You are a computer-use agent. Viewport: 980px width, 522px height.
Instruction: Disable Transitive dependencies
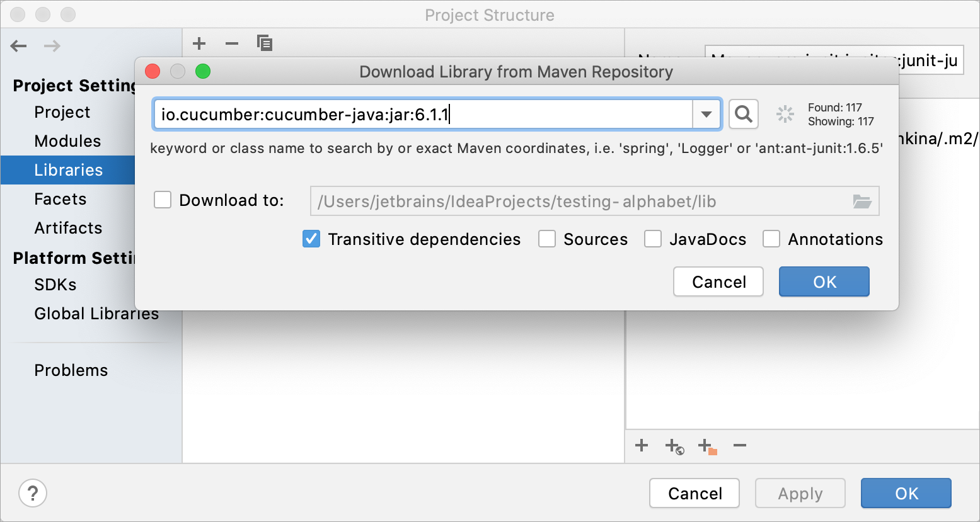coord(311,239)
